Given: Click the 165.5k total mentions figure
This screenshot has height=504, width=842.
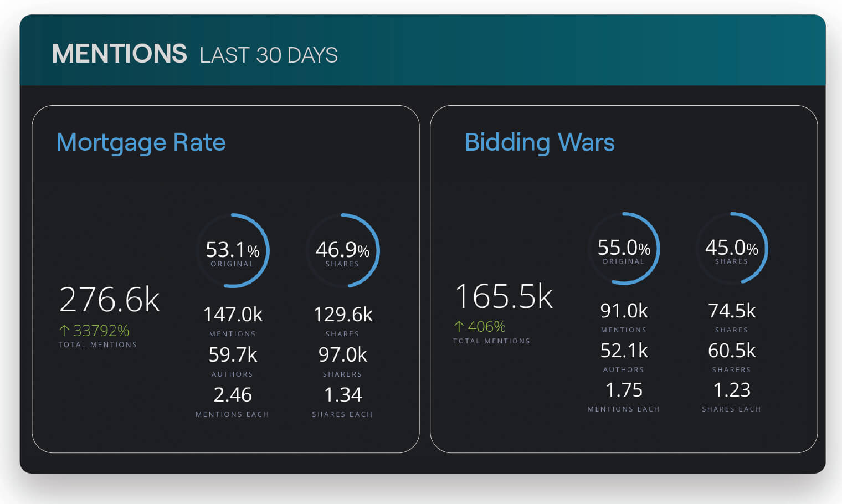Looking at the screenshot, I should tap(504, 296).
